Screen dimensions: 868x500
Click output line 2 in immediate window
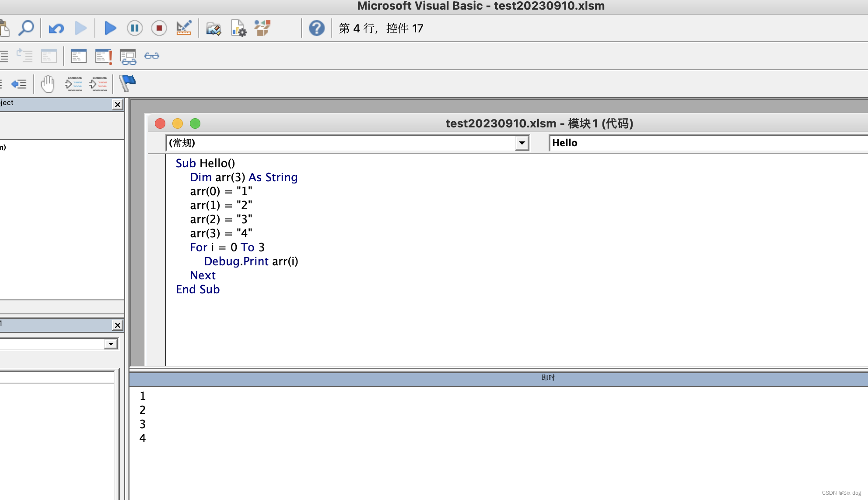coord(143,410)
